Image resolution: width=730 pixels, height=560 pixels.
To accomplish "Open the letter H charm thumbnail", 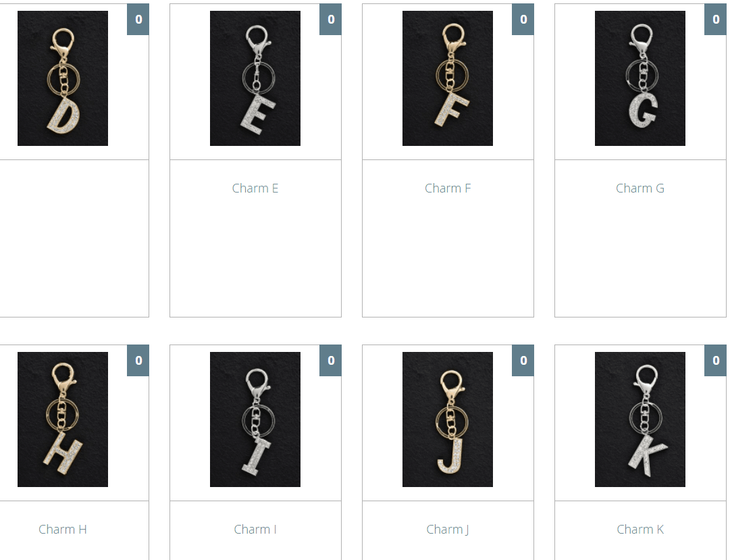I will click(x=63, y=419).
